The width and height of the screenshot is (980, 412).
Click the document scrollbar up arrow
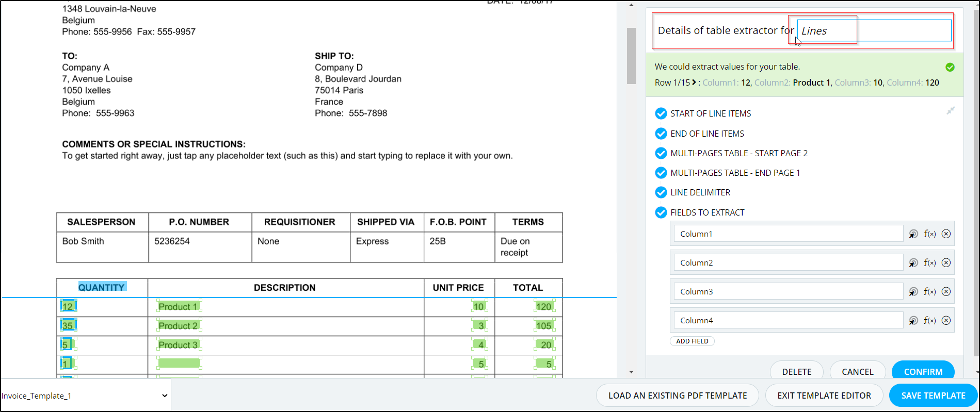point(631,5)
